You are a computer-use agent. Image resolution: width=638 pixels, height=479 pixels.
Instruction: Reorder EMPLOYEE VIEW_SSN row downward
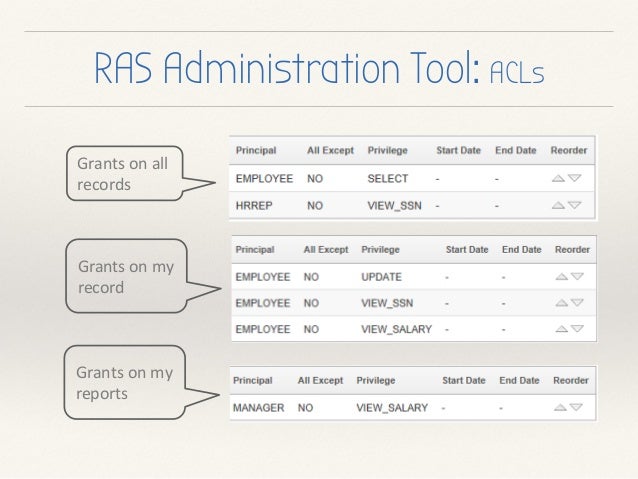[577, 303]
